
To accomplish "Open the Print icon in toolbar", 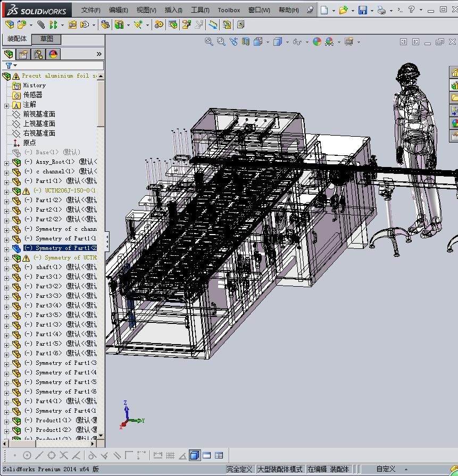I will 381,10.
